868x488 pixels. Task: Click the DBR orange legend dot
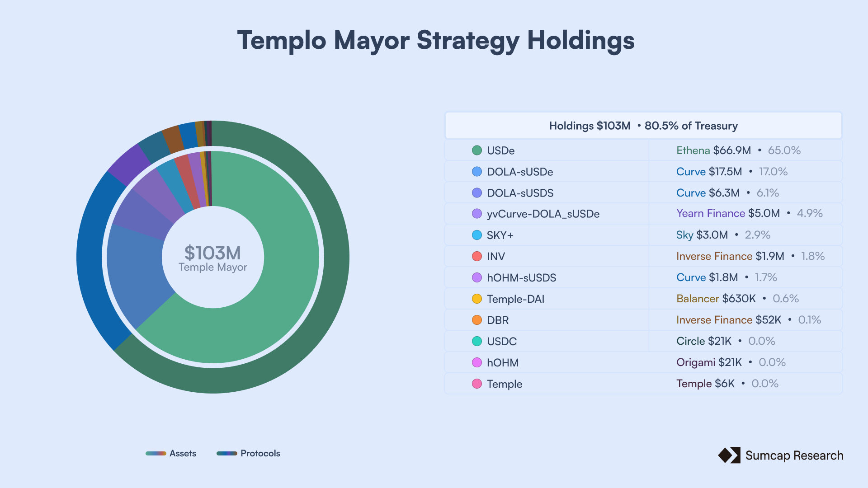coord(476,320)
